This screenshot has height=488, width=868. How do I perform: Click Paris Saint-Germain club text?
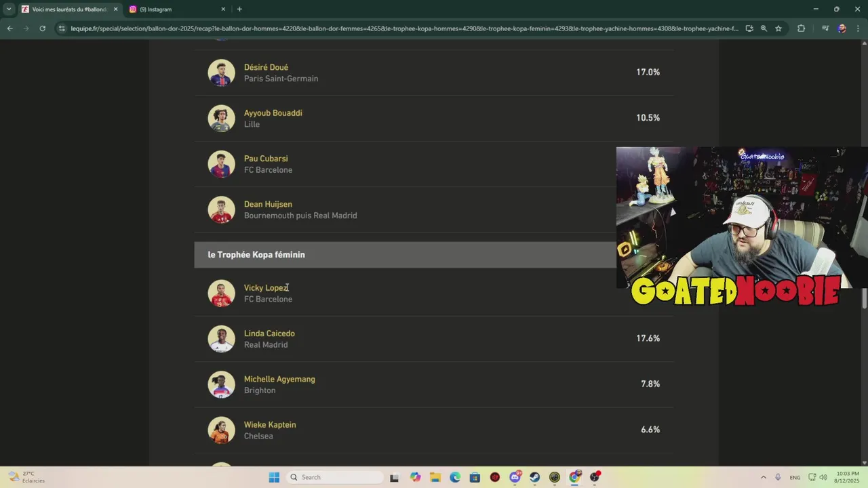281,79
